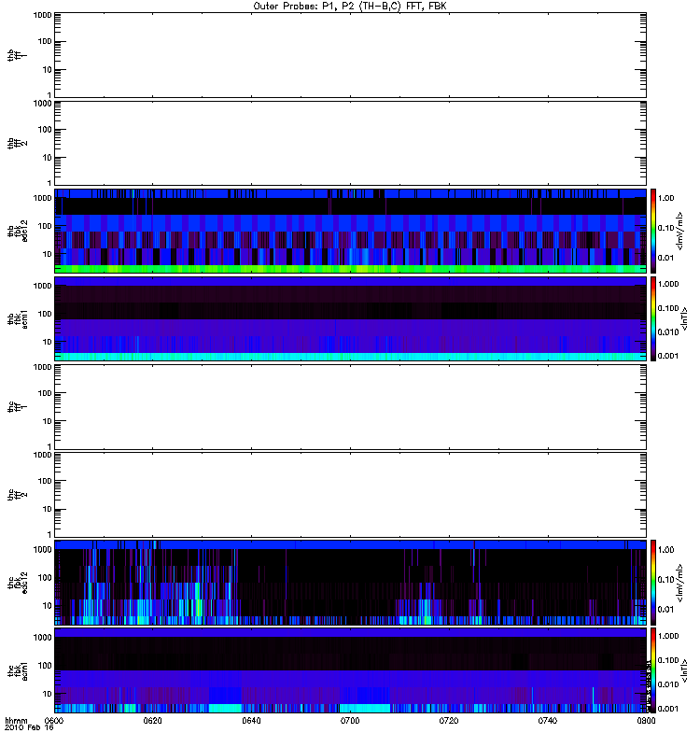Image resolution: width=700 pixels, height=747 pixels.
Task: Click the 100 y-axis tick of thc fbk edc12
Action: [x=44, y=578]
